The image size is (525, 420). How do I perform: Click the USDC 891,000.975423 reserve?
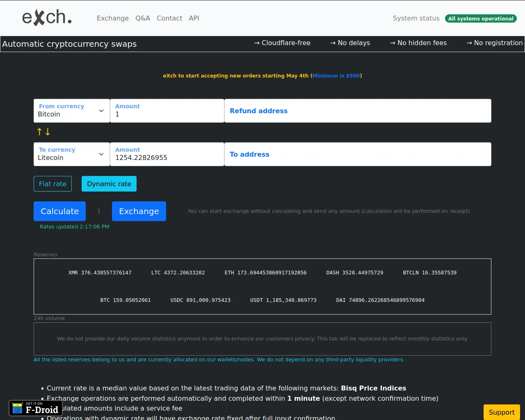(201, 300)
